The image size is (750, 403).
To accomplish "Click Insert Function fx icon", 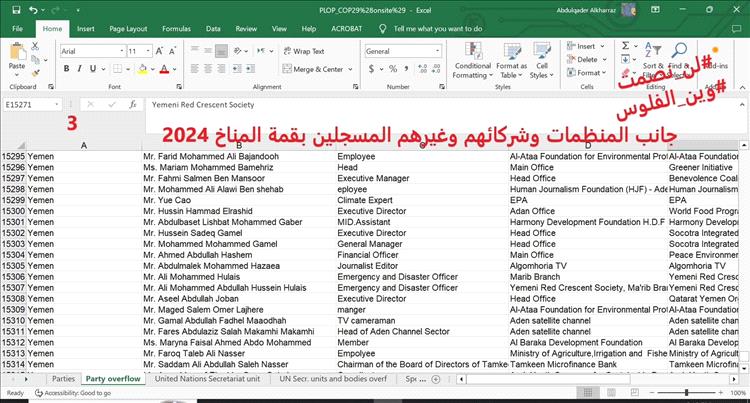I will (x=133, y=104).
